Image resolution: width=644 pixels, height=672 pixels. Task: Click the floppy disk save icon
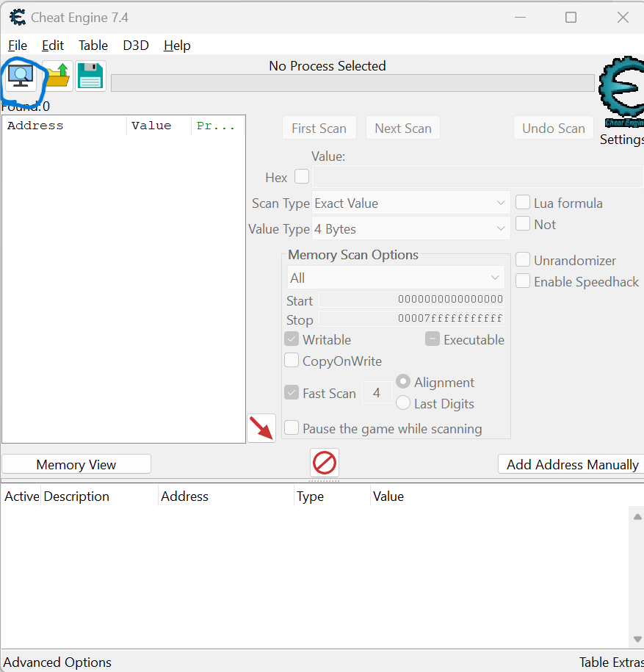[x=90, y=76]
